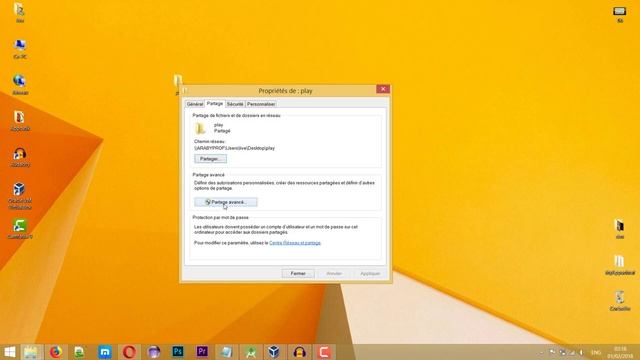The width and height of the screenshot is (640, 360).
Task: Open Premiere Pro from the taskbar
Action: pos(202,352)
